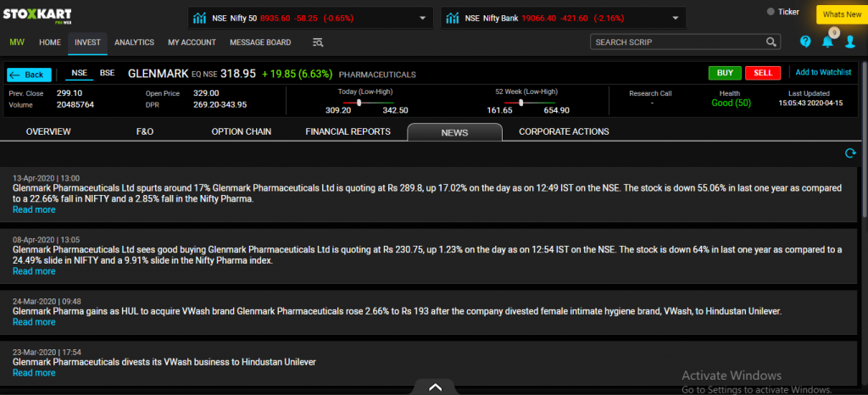Screen dimensions: 868x395
Task: Click the 13-Apr-2020 | 13:00 timestamp
Action: click(46, 178)
